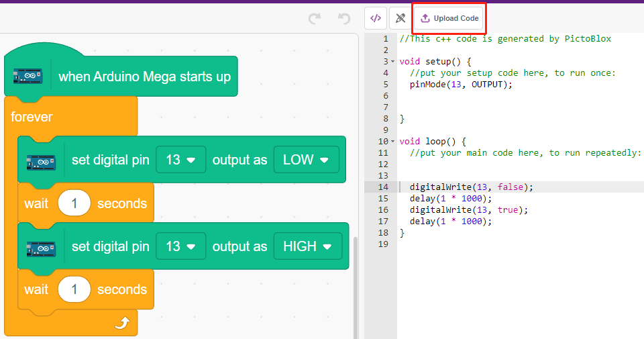This screenshot has height=339, width=644.
Task: Click delay(1 * 1000); on line 17
Action: tap(451, 222)
